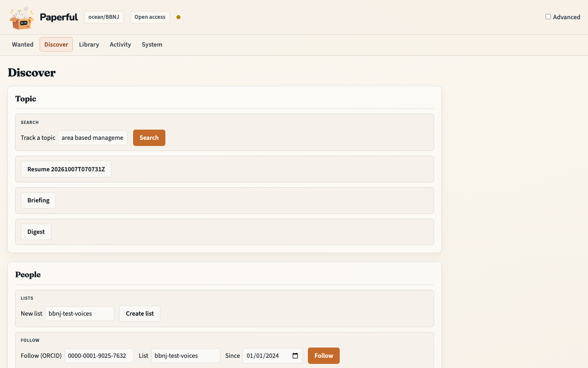Screen dimensions: 588x368
Task: Click the Discover page heading
Action: pos(32,73)
